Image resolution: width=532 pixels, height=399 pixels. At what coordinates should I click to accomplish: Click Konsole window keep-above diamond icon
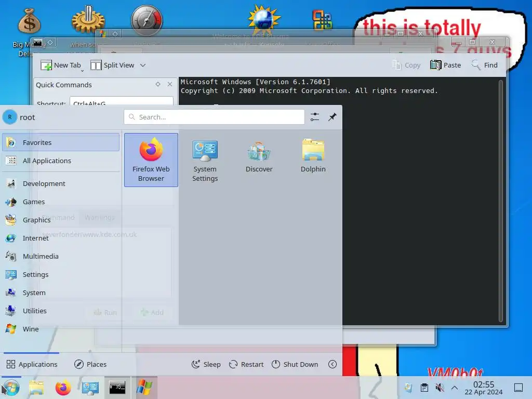[x=50, y=42]
